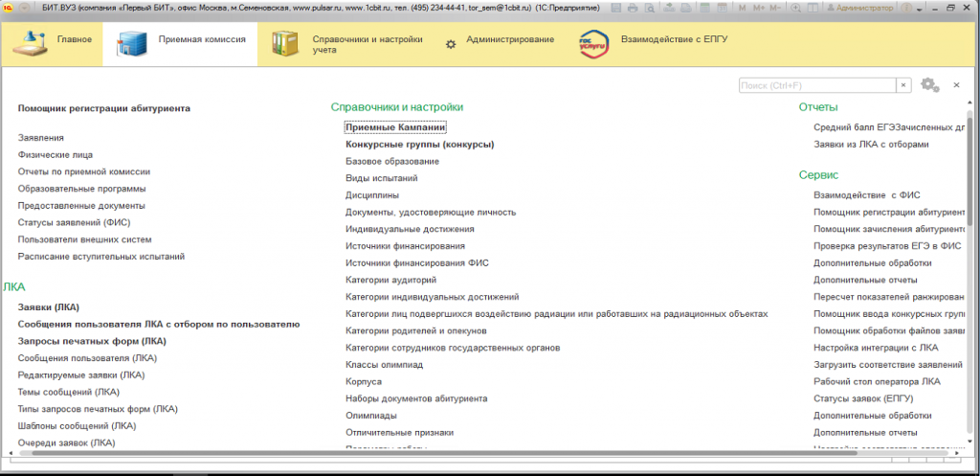The width and height of the screenshot is (980, 476).
Task: Click the 1C logo icon in title bar
Action: [x=9, y=8]
